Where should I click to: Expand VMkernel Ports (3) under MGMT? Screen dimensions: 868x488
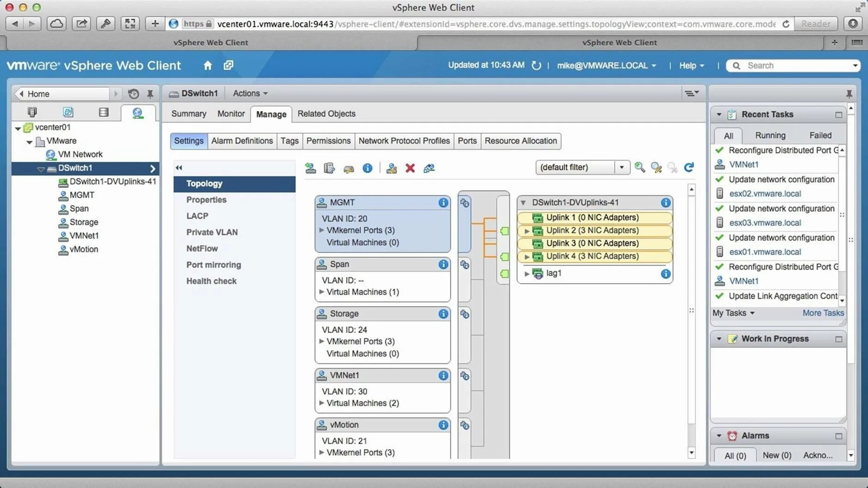[322, 230]
